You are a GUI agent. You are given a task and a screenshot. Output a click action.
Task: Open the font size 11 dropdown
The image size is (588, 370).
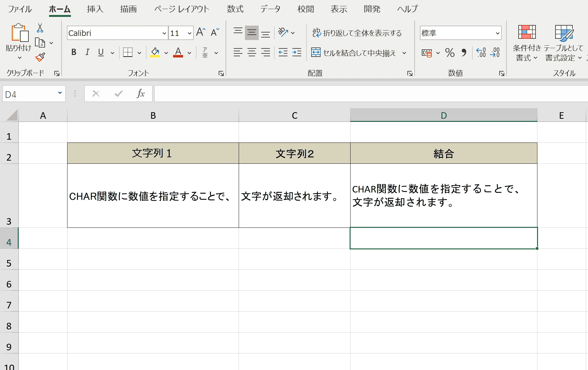point(189,33)
